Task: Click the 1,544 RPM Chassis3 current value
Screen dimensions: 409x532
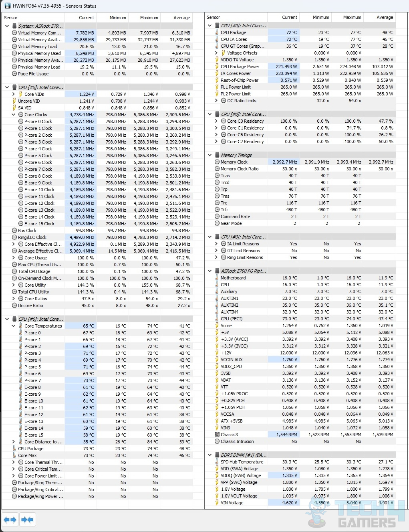Action: (x=287, y=435)
